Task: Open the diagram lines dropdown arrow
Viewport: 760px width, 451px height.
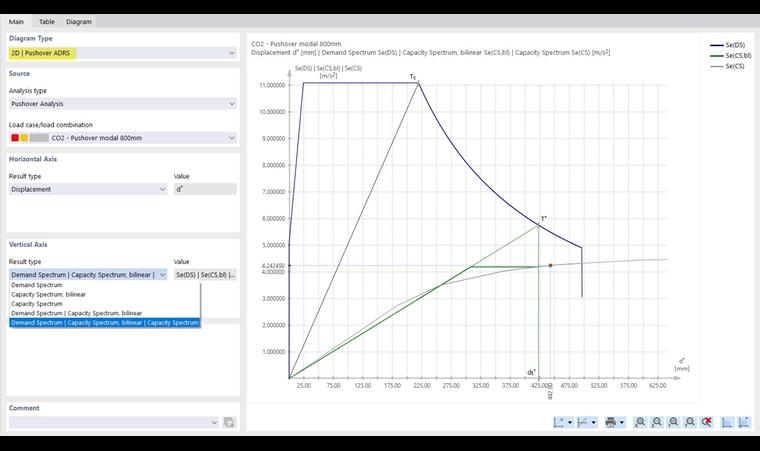Action: click(593, 422)
